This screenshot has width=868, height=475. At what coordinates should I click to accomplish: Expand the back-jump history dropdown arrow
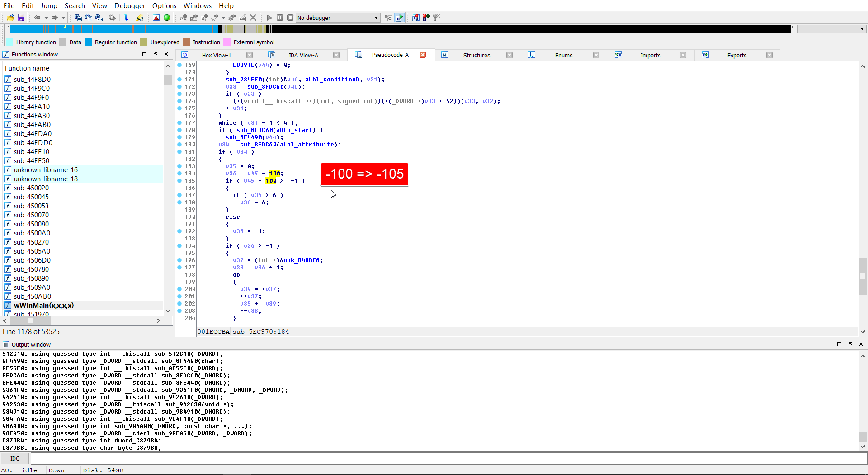tap(46, 18)
